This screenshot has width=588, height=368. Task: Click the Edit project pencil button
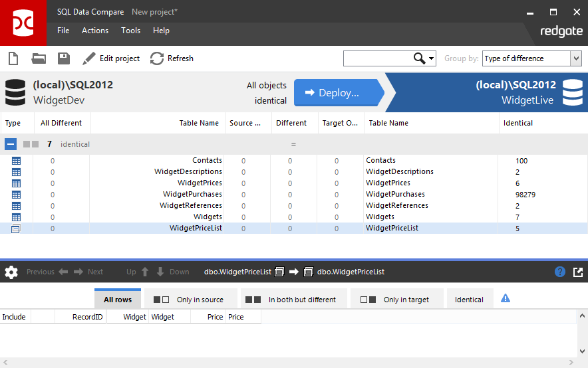click(x=111, y=58)
